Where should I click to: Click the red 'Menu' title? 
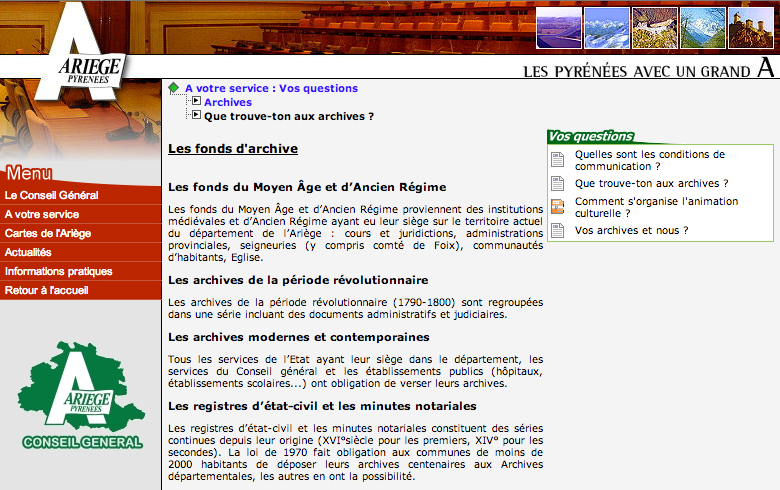29,173
